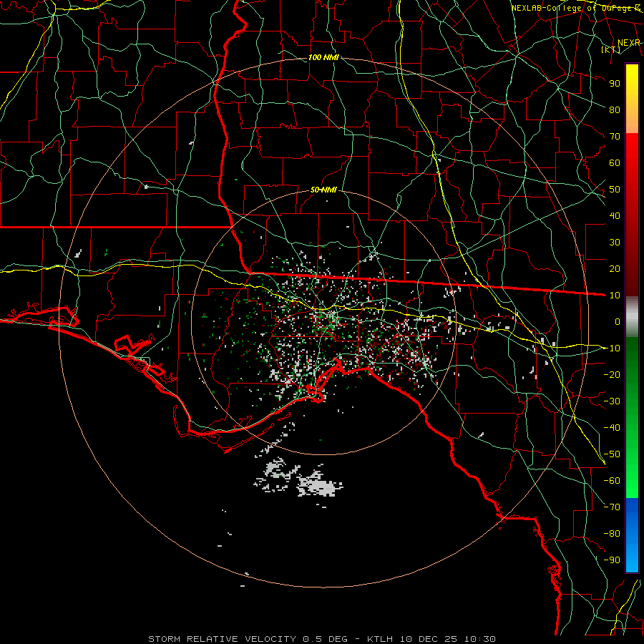This screenshot has height=644, width=644.
Task: Click the -40 label on the velocity scale
Action: (x=612, y=428)
